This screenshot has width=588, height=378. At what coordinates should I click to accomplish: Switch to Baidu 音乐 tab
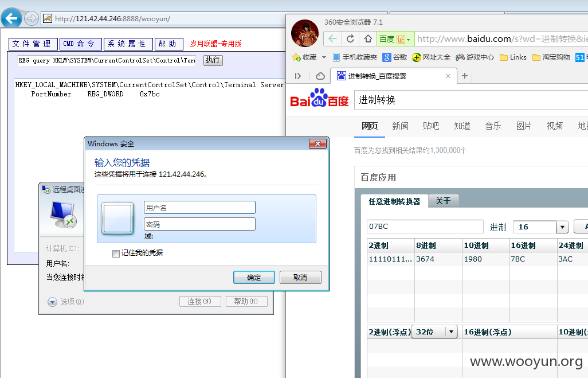(493, 126)
